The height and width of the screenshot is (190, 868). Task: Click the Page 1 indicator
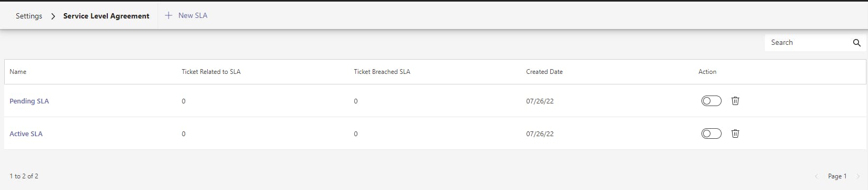tap(837, 176)
